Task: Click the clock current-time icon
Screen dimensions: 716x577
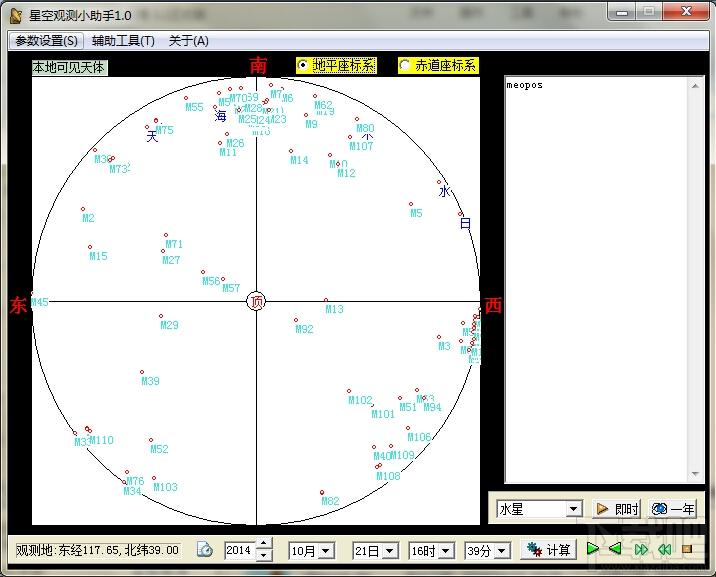Action: point(205,549)
